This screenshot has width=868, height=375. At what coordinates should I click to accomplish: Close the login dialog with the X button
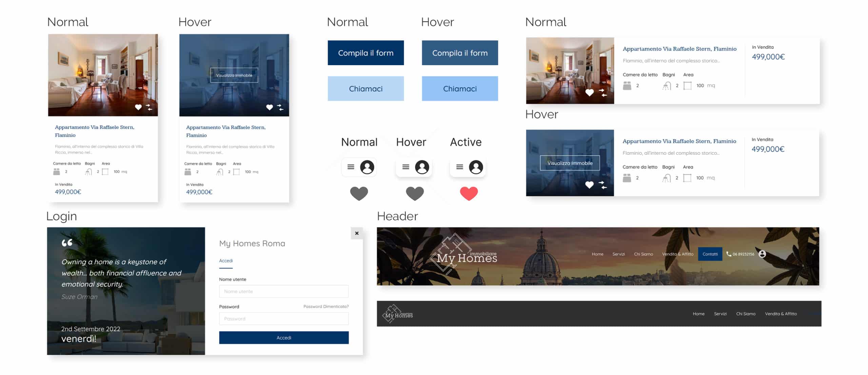pyautogui.click(x=357, y=233)
